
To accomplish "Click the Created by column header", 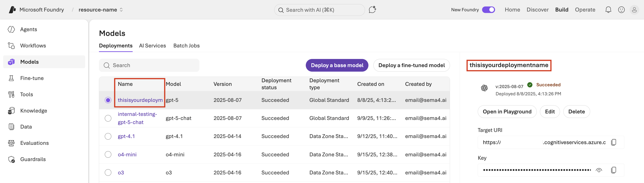I will coord(418,84).
